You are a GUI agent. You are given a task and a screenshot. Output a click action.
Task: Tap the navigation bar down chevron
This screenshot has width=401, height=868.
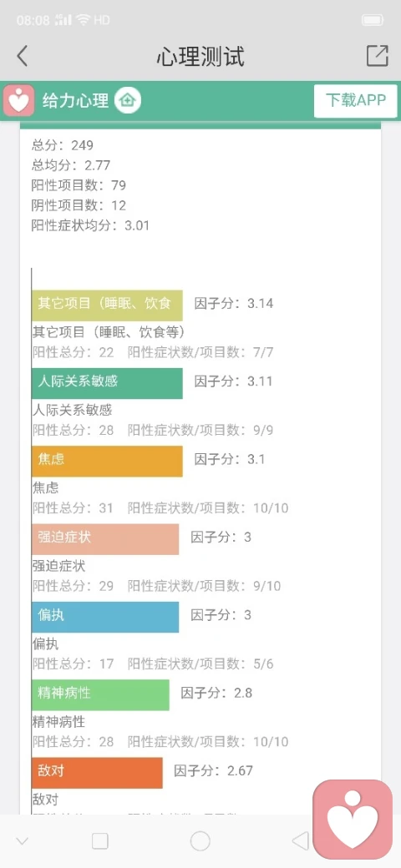pyautogui.click(x=23, y=842)
